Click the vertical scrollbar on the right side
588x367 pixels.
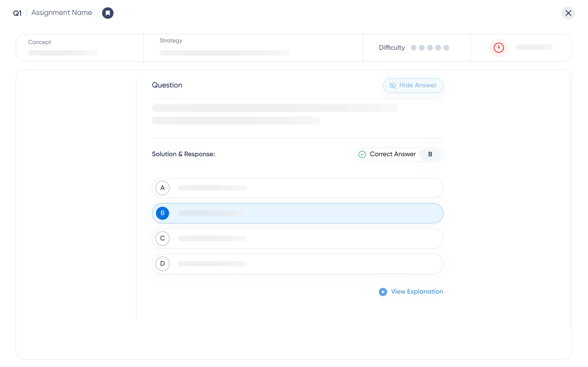(570, 204)
